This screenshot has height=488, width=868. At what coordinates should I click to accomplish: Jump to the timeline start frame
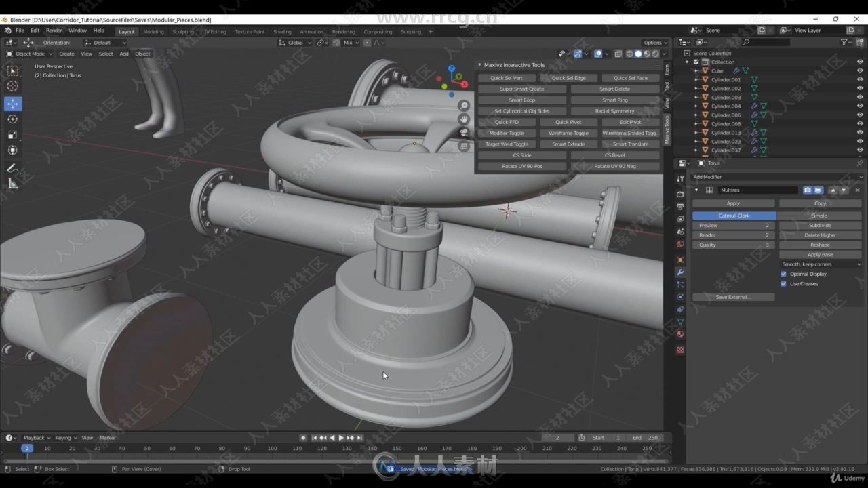315,438
